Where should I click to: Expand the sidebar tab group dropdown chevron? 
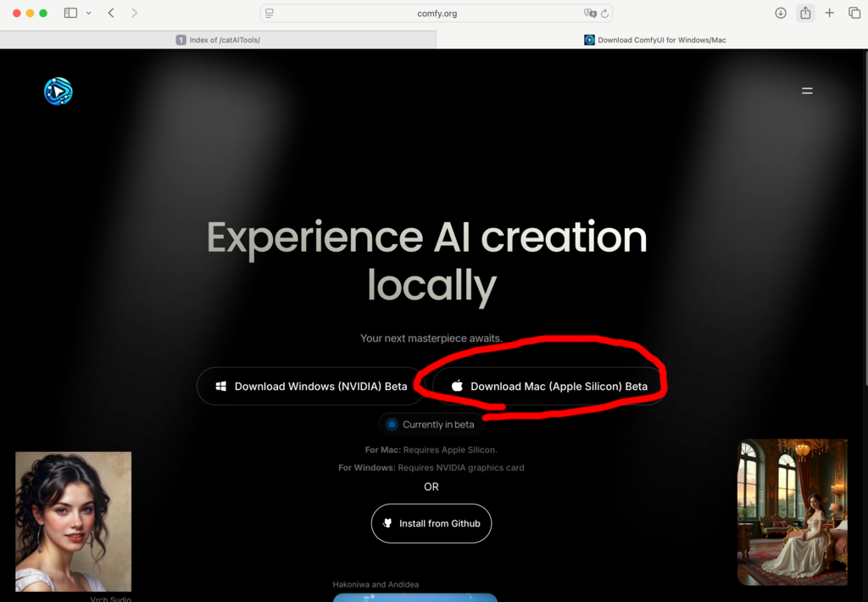88,14
